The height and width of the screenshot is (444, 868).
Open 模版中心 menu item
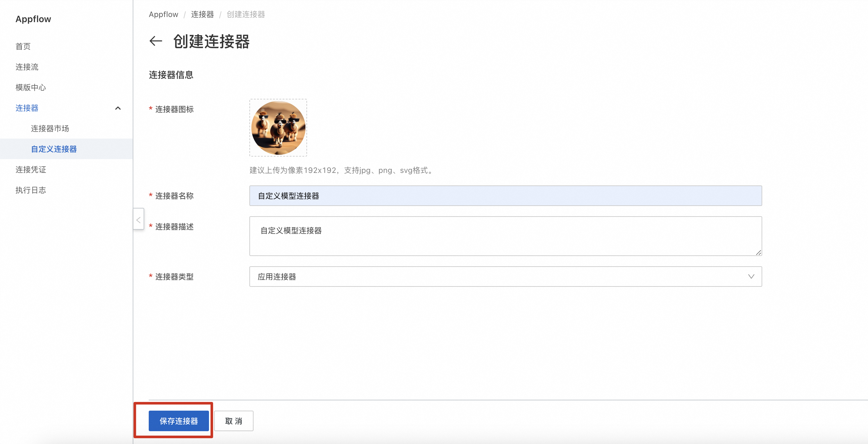tap(31, 87)
